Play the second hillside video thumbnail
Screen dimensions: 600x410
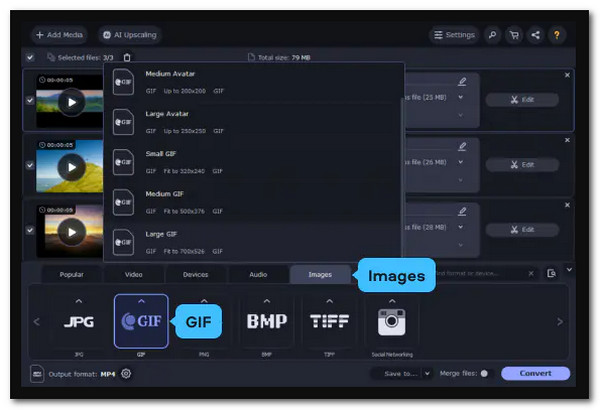[72, 167]
